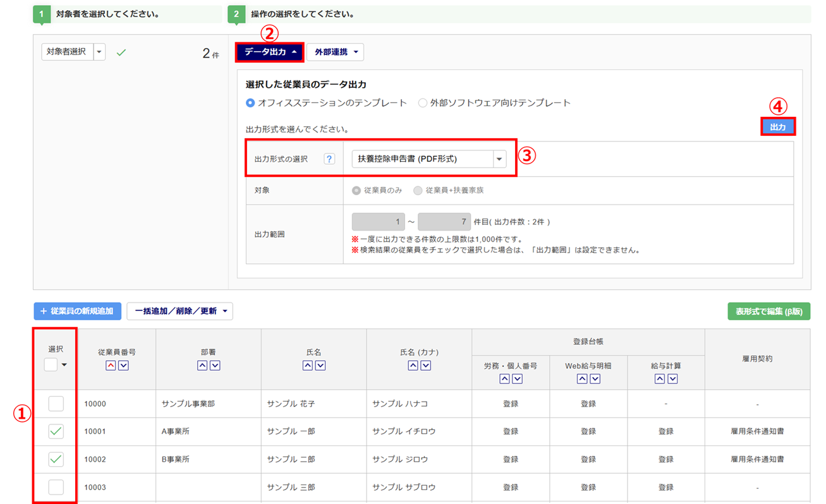This screenshot has width=826, height=504.
Task: Open the 外部連携 menu
Action: coord(335,52)
